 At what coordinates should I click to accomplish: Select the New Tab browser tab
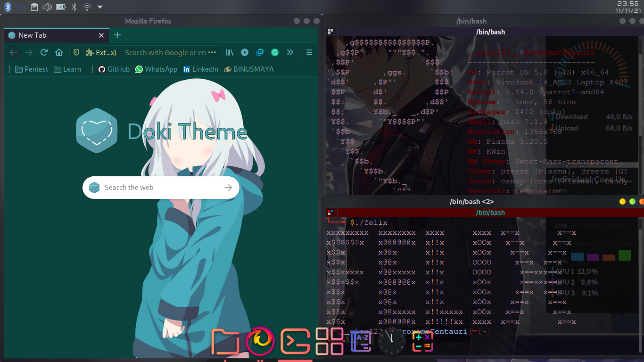(47, 35)
